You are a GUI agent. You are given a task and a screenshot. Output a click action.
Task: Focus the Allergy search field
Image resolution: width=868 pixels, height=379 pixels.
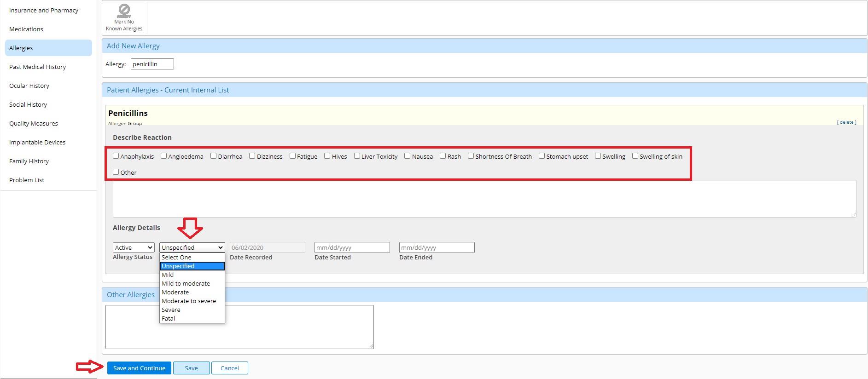click(152, 64)
